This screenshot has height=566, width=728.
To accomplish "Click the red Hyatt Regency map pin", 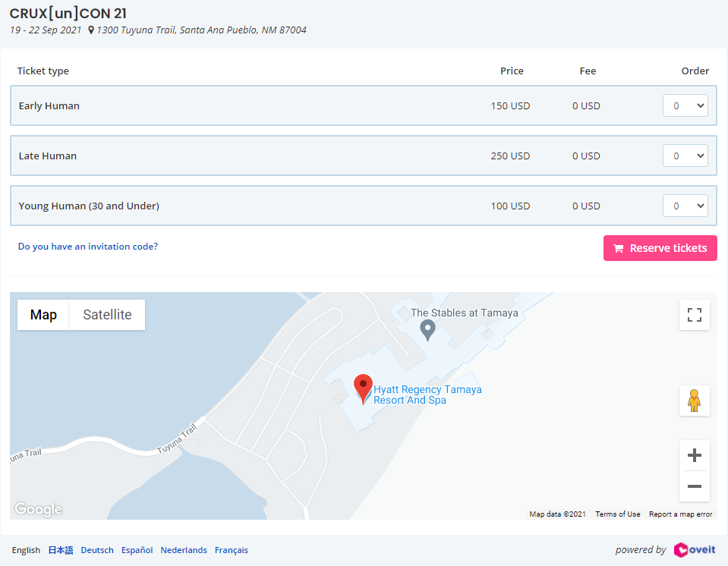I will tap(363, 388).
